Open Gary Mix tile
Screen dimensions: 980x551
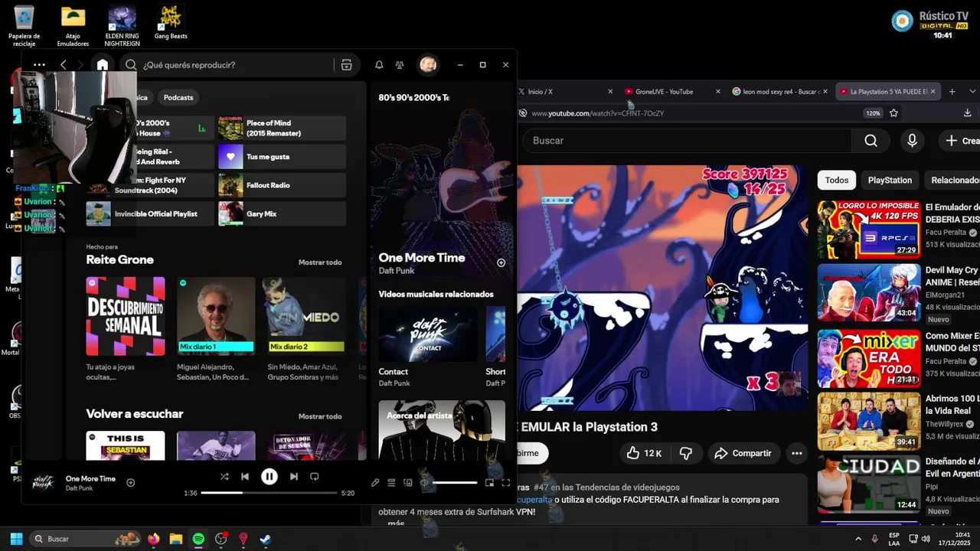tap(282, 214)
